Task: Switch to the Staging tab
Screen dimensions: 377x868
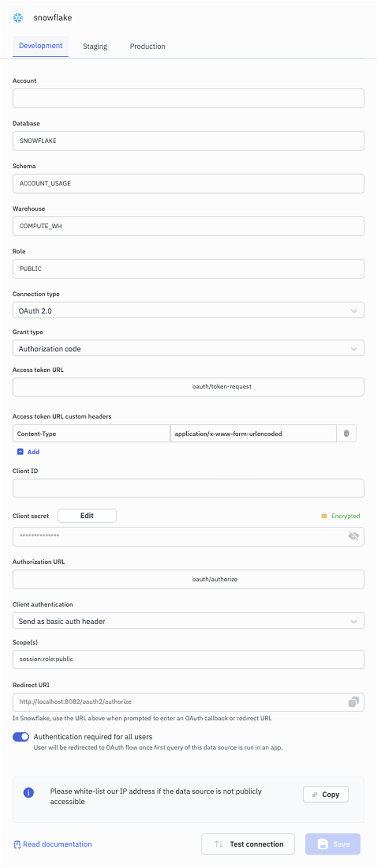Action: (95, 46)
